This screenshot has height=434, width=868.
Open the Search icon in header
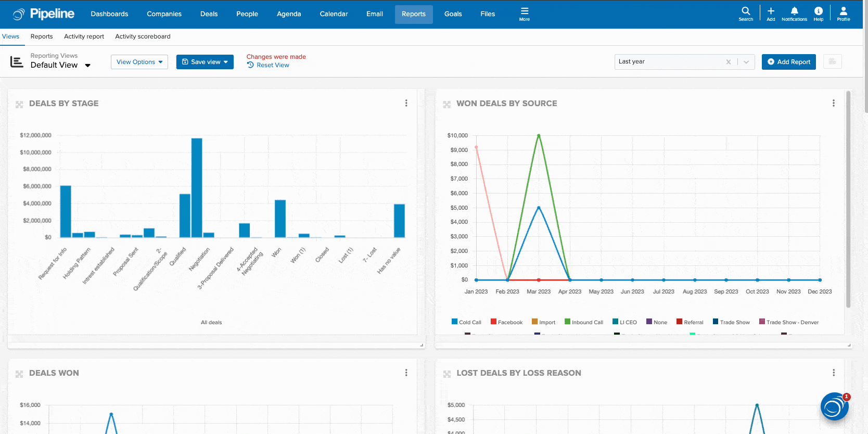[x=746, y=14]
